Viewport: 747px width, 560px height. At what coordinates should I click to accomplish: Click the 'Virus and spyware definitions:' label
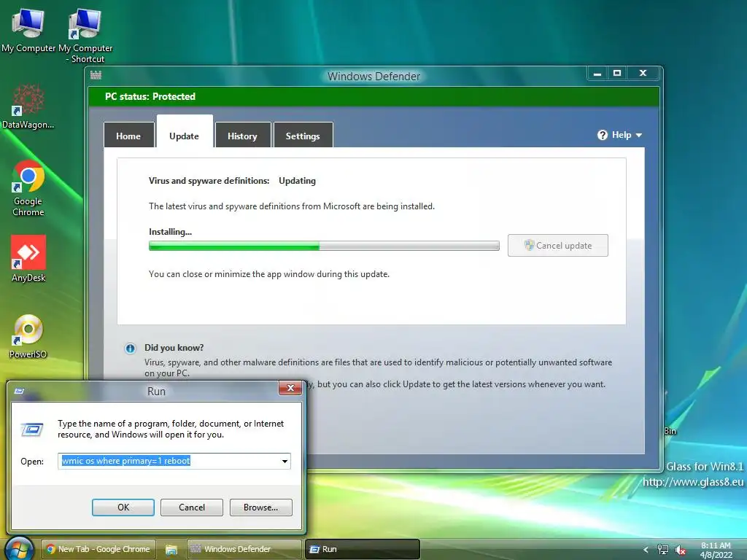(209, 181)
